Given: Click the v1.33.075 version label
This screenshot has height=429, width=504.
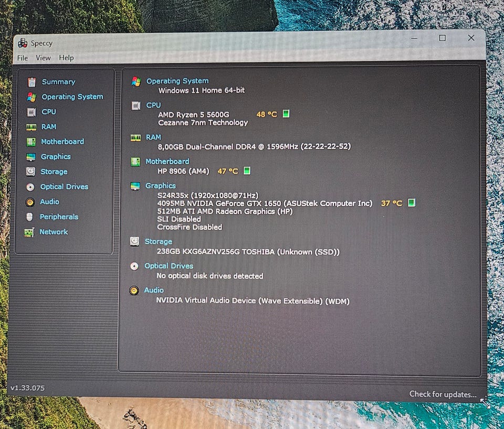Looking at the screenshot, I should point(28,388).
